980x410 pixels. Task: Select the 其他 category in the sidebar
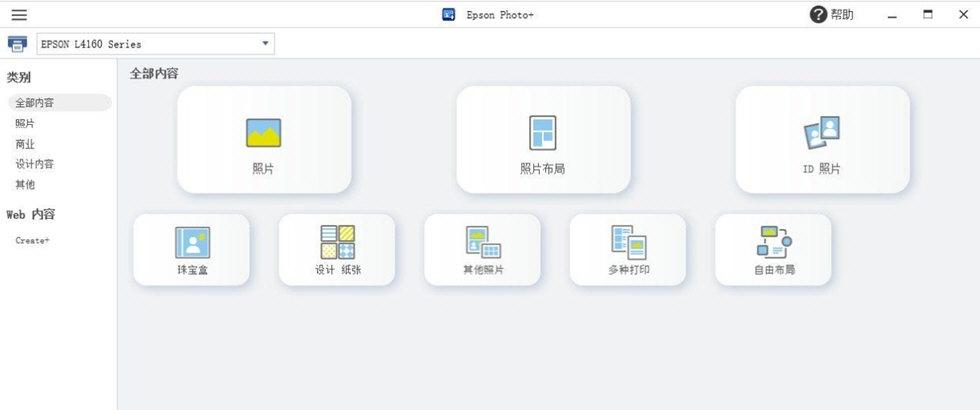(25, 185)
